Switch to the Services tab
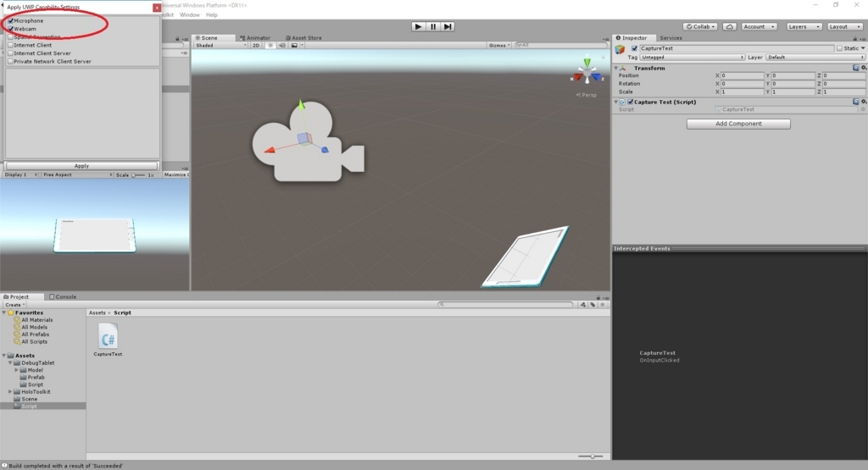The image size is (868, 470). coord(670,38)
